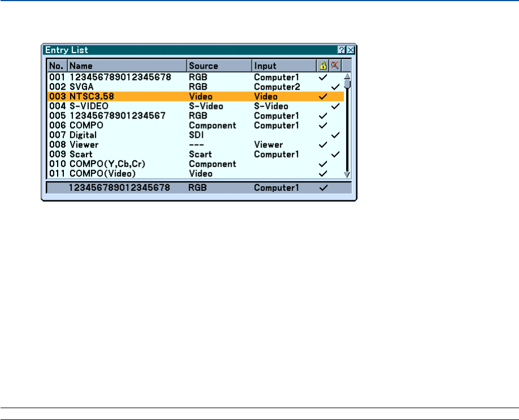Viewport: 519px width, 420px height.
Task: Toggle skip checkmark for SVGA entry
Action: tap(335, 87)
